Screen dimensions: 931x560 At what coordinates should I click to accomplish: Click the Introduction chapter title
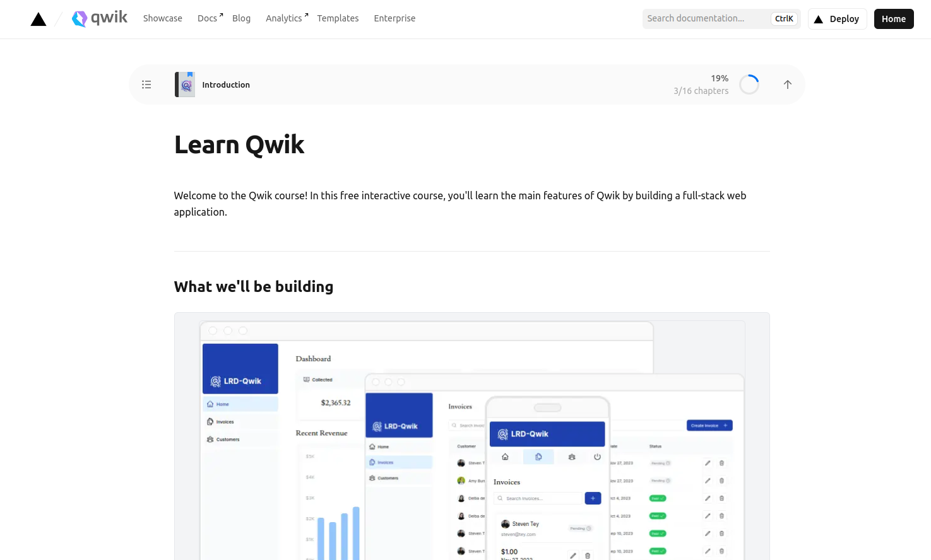(x=226, y=85)
